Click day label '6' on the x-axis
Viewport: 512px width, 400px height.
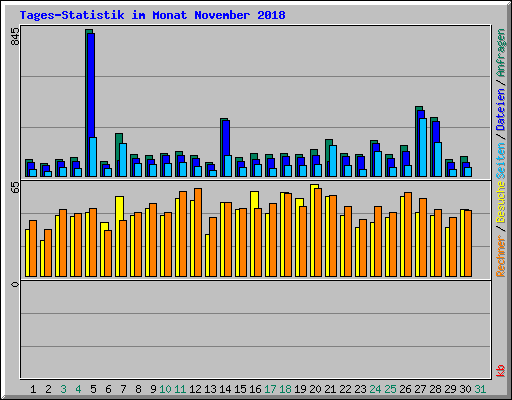click(108, 389)
